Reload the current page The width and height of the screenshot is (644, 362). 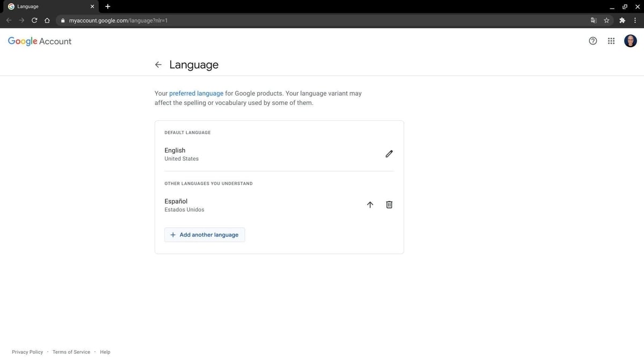(34, 20)
